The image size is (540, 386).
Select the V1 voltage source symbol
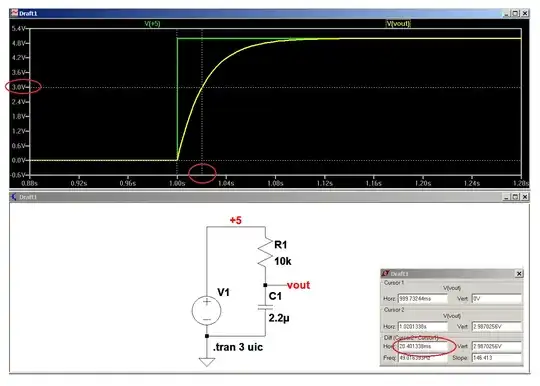pos(207,310)
